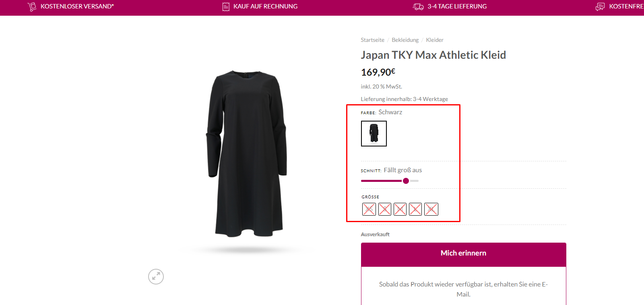The width and height of the screenshot is (644, 305).
Task: Click the free shipping cart icon
Action: click(32, 6)
